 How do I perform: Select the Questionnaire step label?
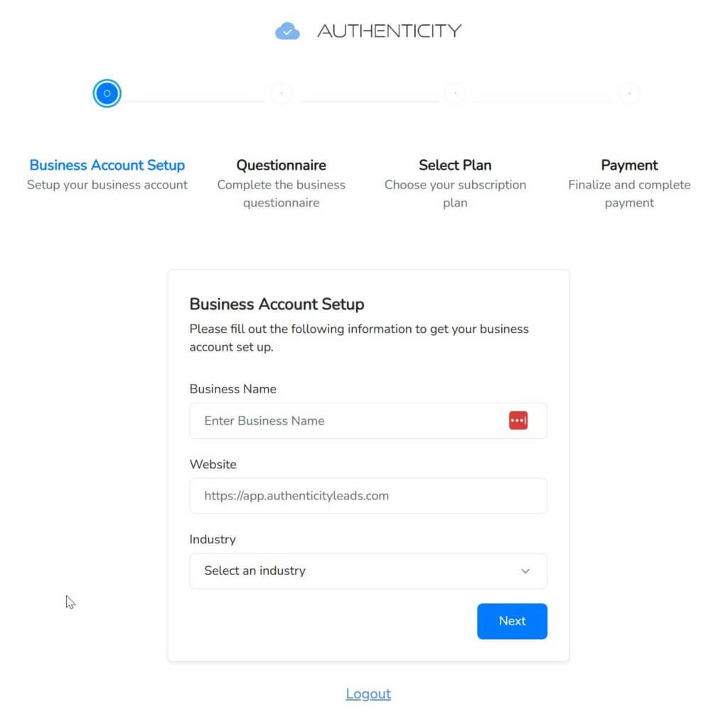282,165
